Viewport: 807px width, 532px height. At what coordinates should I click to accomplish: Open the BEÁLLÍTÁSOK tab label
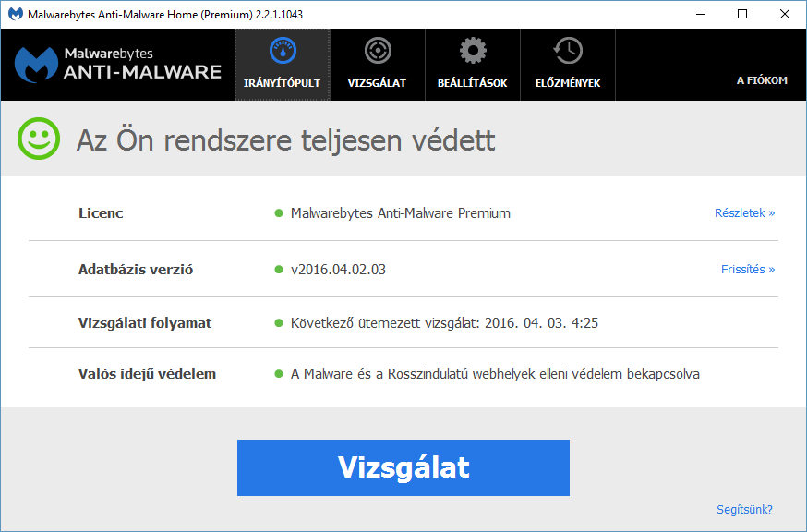coord(473,83)
